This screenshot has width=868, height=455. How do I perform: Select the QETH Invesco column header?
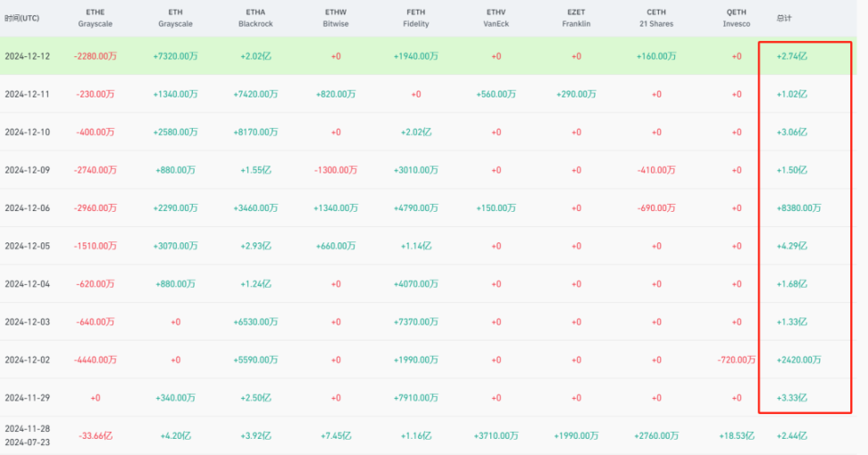tap(737, 18)
